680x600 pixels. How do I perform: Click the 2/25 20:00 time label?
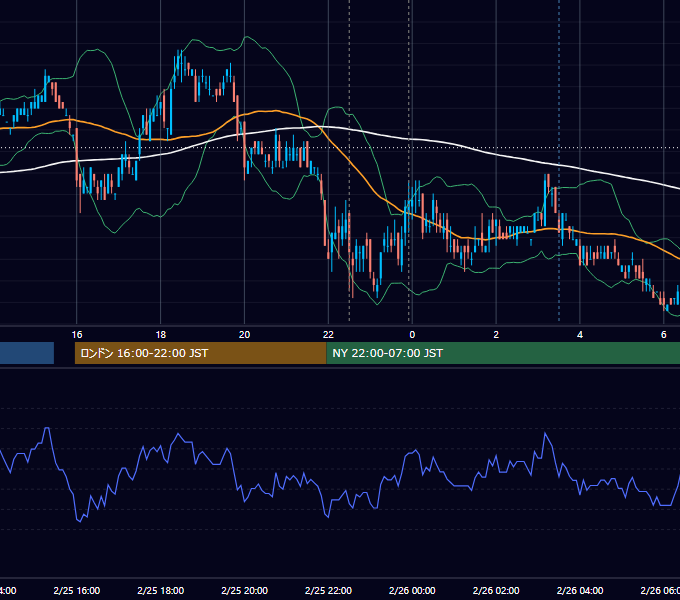click(x=245, y=590)
